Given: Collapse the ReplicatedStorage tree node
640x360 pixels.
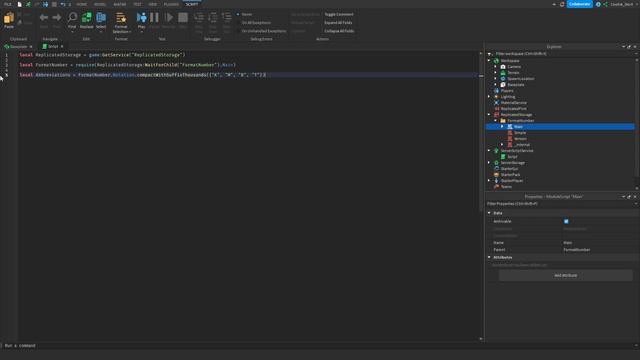Looking at the screenshot, I should [x=489, y=115].
